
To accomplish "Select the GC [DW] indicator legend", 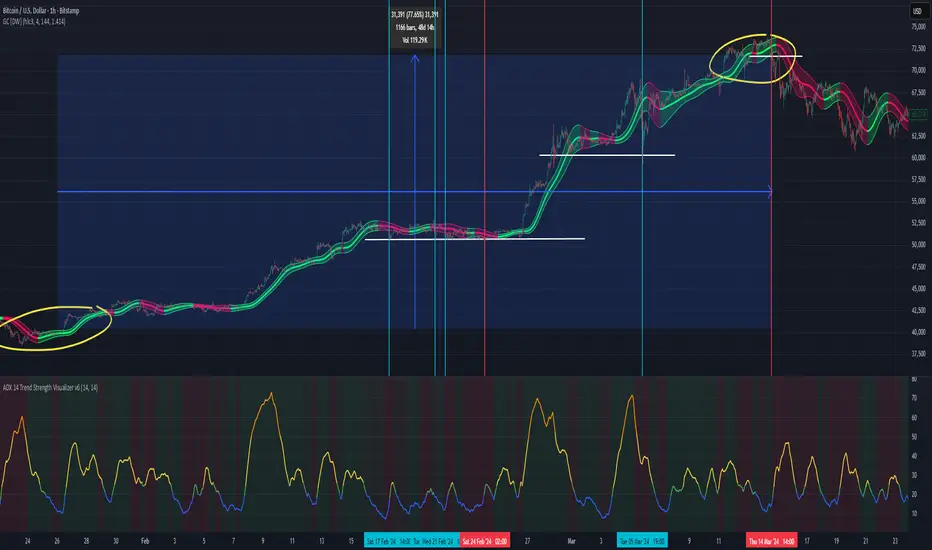I will point(34,21).
